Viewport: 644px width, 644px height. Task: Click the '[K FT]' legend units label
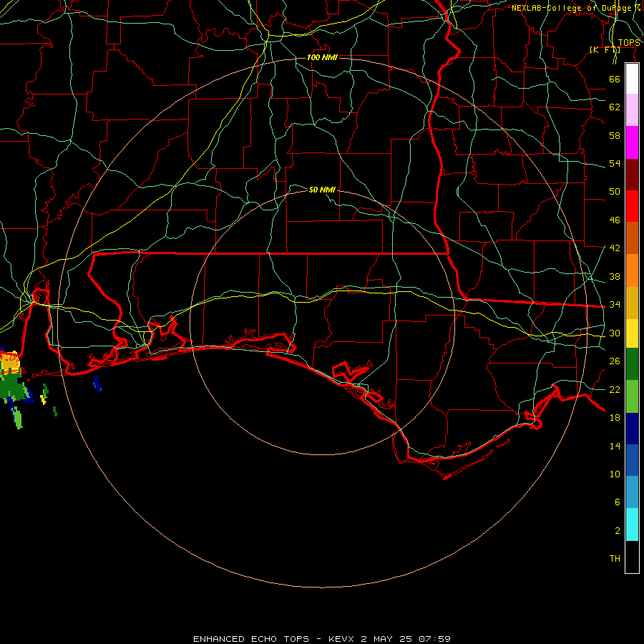click(x=605, y=49)
